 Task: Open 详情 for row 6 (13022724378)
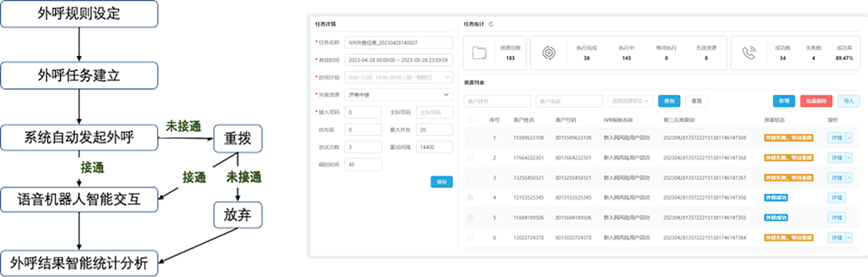pyautogui.click(x=836, y=237)
